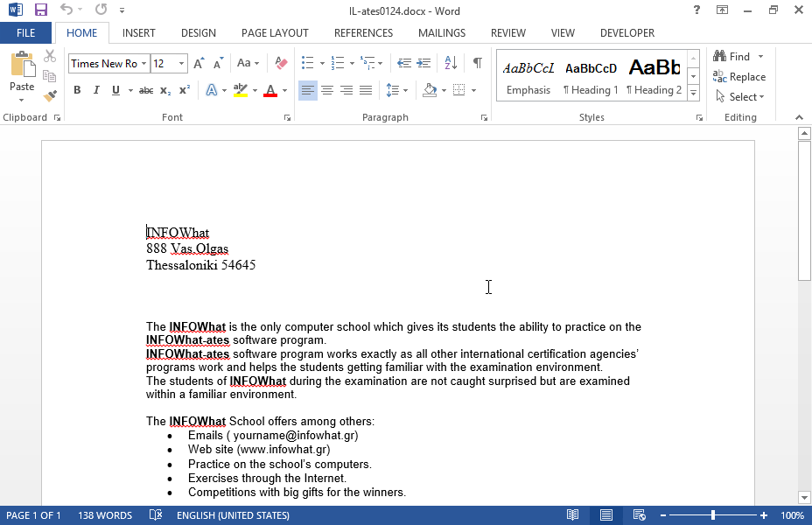Click the Paste clipboard icon
This screenshot has width=812, height=525.
pos(22,65)
